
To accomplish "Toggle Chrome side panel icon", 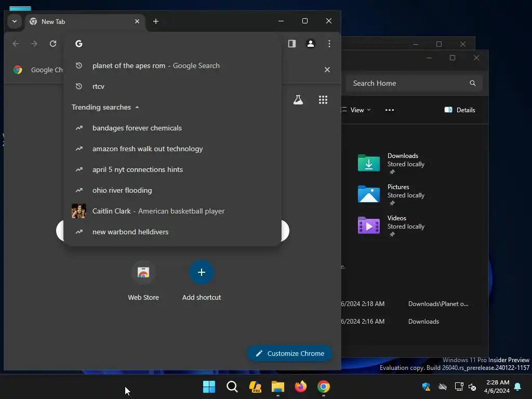I will click(x=292, y=44).
